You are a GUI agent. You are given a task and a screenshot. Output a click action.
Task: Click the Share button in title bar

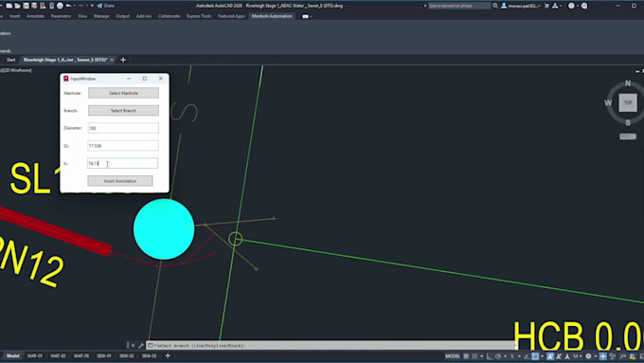pyautogui.click(x=105, y=6)
